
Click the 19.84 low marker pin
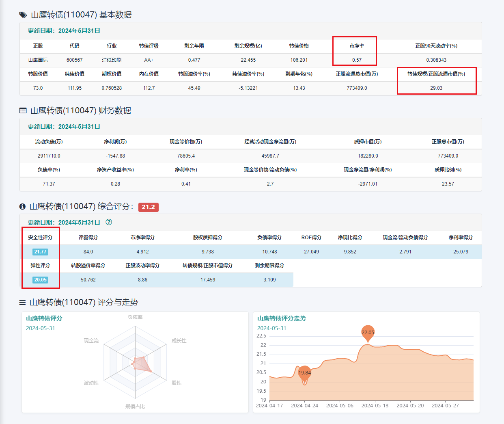click(304, 373)
